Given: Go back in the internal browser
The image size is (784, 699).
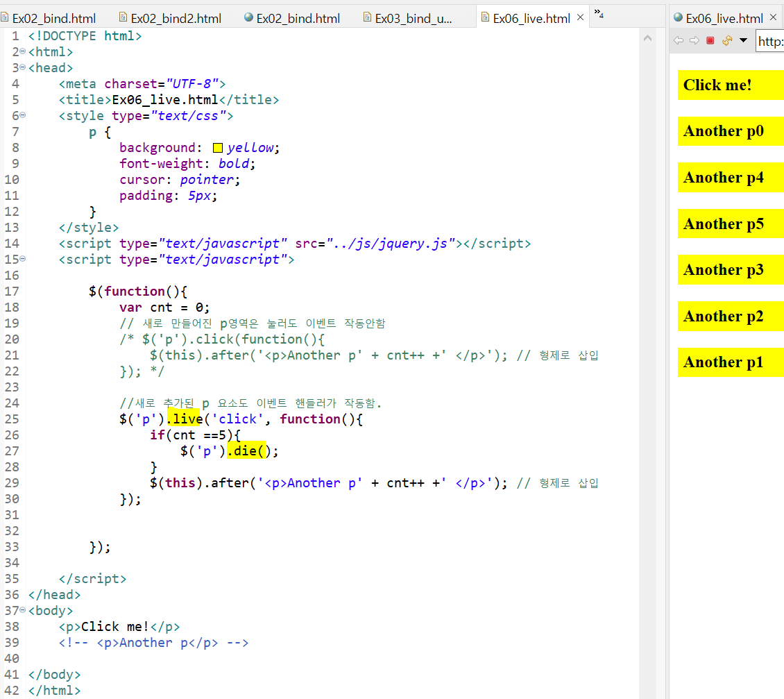Looking at the screenshot, I should pyautogui.click(x=679, y=40).
